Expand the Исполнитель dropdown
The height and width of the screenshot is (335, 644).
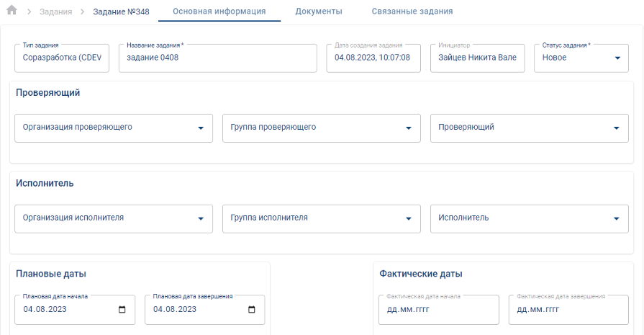[x=616, y=219]
